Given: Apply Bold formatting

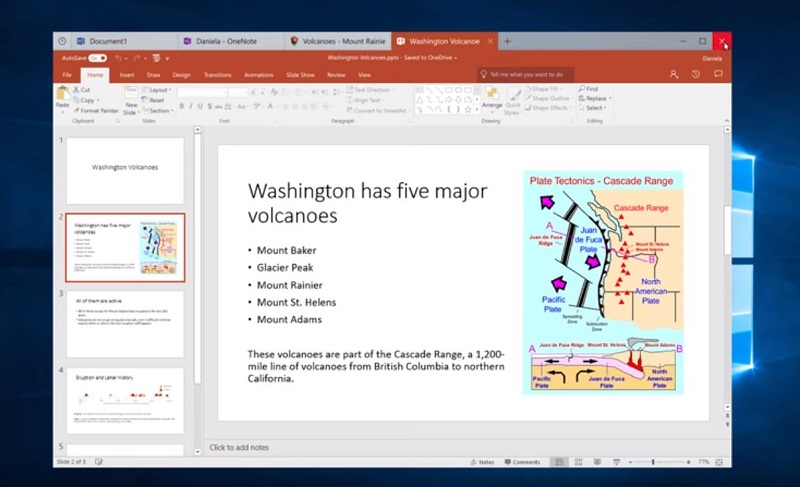Looking at the screenshot, I should (x=182, y=106).
